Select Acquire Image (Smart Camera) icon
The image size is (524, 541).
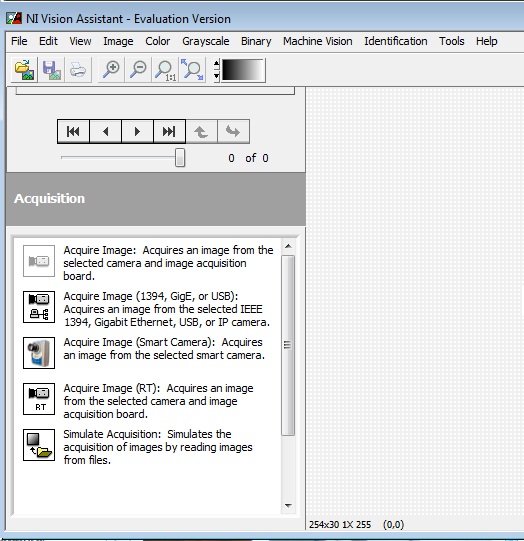(39, 353)
